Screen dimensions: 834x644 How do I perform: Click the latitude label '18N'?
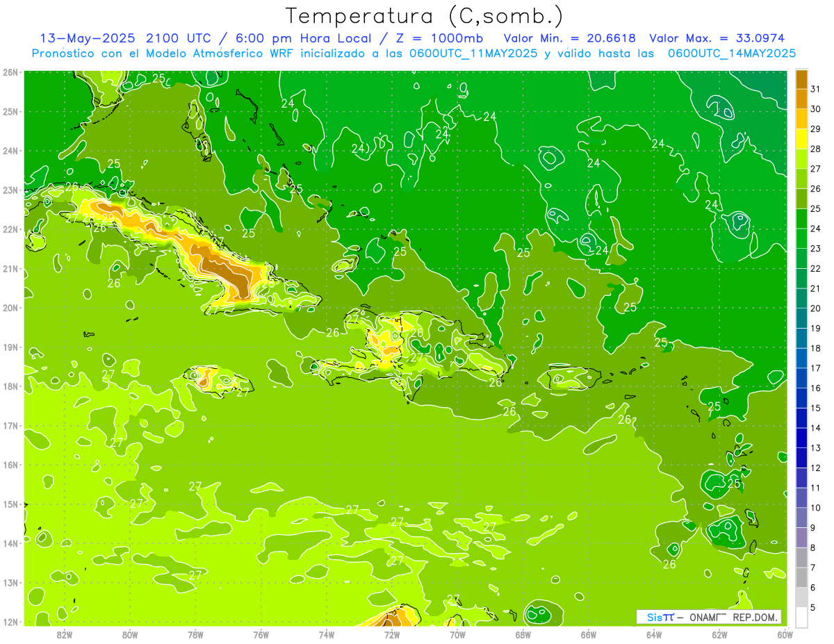(x=10, y=386)
